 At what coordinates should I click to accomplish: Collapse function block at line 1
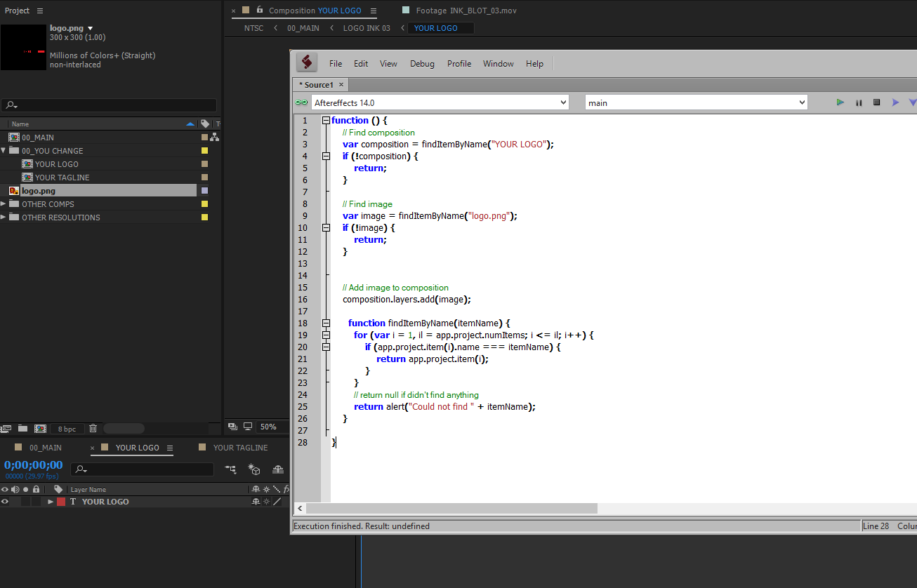coord(326,121)
